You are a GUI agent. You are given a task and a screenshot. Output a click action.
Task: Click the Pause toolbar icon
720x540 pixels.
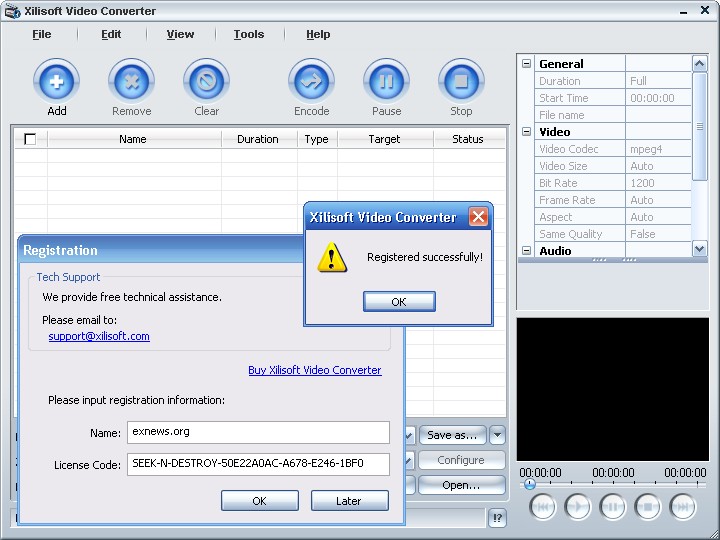[x=386, y=81]
